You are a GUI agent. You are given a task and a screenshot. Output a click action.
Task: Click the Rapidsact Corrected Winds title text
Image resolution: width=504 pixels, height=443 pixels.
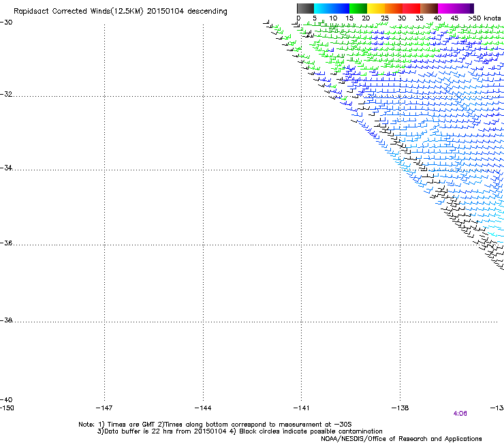coord(121,12)
